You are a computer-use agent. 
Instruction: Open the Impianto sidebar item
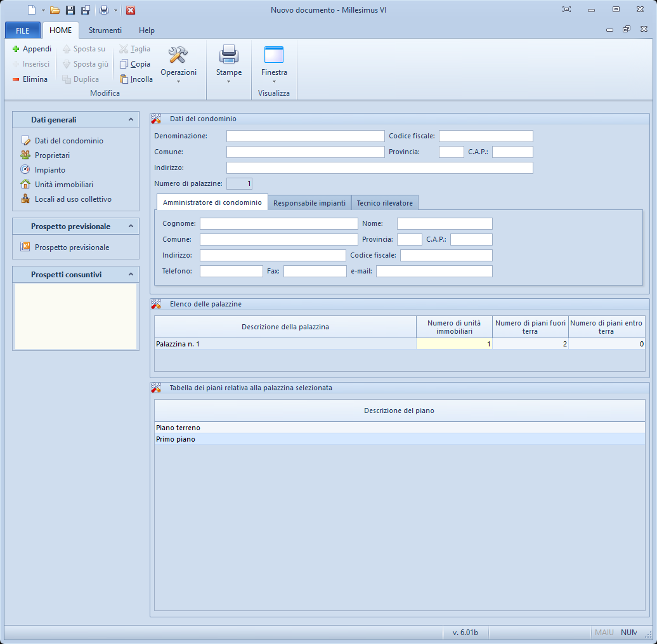(50, 170)
